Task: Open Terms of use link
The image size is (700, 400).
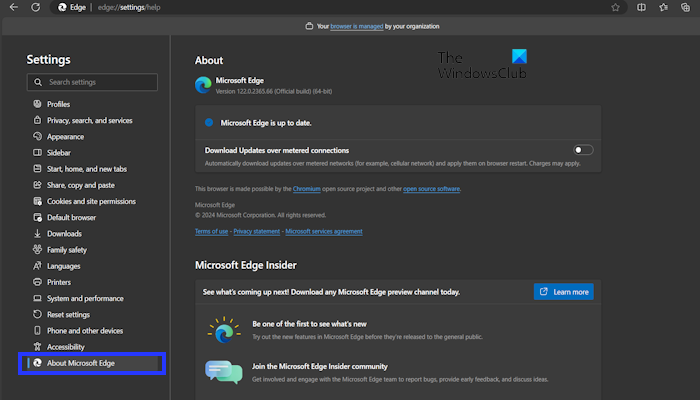Action: click(212, 231)
